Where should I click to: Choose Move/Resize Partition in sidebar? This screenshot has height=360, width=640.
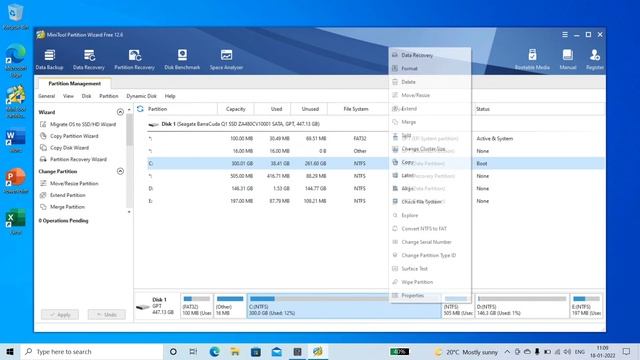[69, 184]
